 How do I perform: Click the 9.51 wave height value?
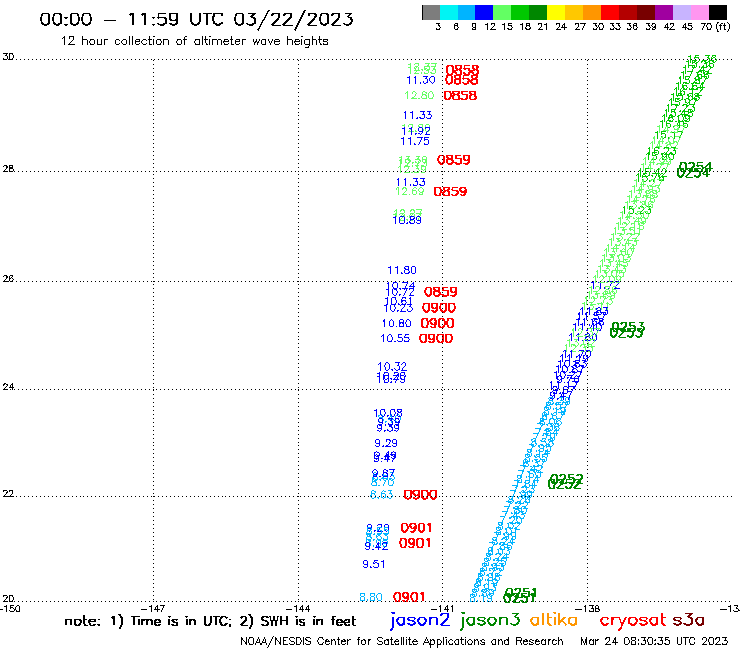[x=374, y=564]
